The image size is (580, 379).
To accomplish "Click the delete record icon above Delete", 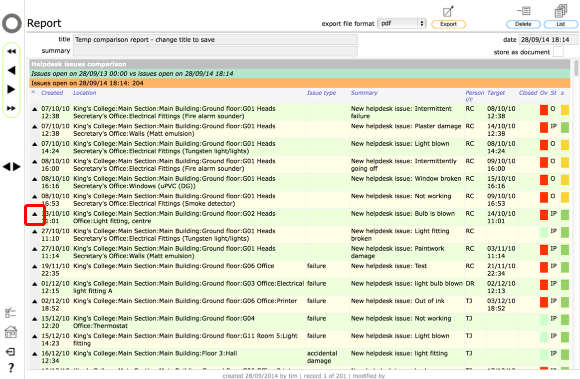I will point(523,11).
